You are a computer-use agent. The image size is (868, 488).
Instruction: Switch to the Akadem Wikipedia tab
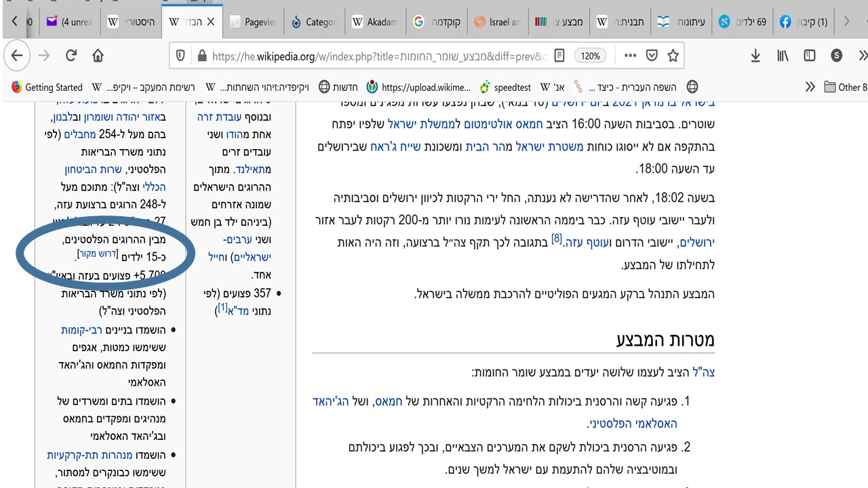[374, 22]
